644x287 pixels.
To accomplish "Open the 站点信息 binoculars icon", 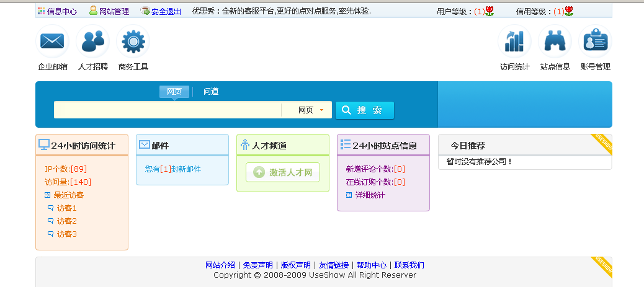I will click(555, 41).
